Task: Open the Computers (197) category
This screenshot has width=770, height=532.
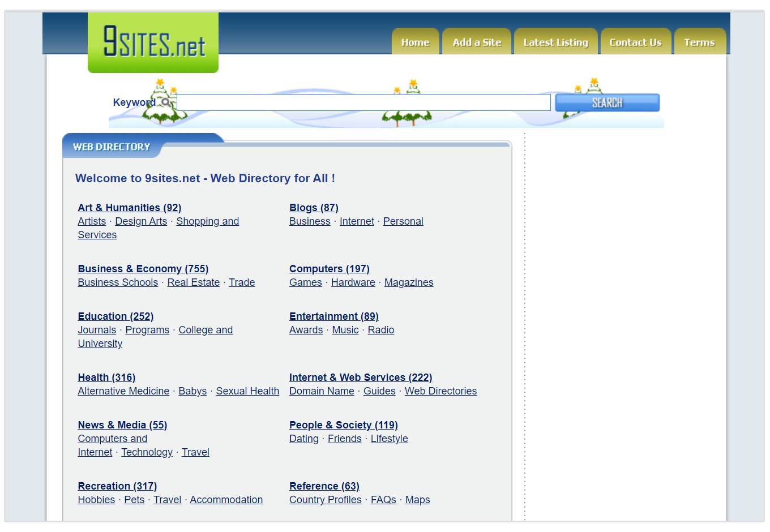Action: pos(329,269)
